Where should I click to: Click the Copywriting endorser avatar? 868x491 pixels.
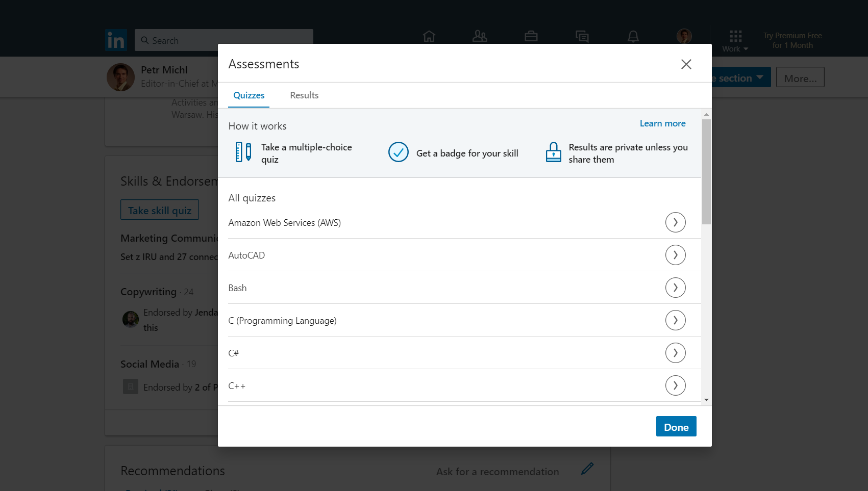click(x=131, y=319)
